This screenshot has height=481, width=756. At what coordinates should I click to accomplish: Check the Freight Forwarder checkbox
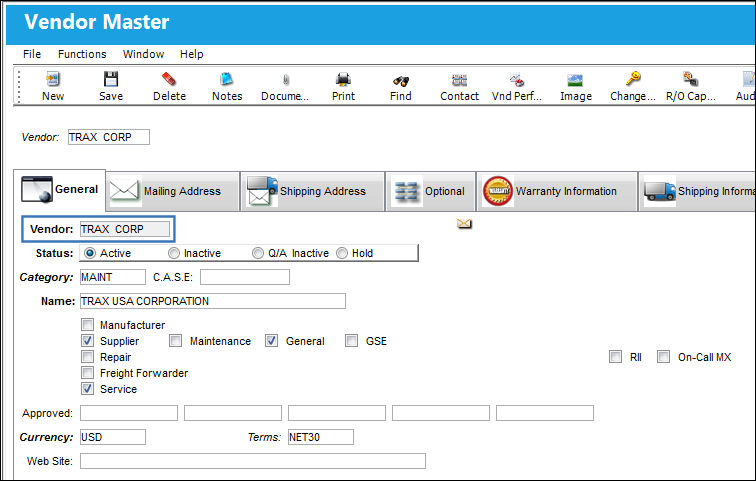(x=87, y=373)
